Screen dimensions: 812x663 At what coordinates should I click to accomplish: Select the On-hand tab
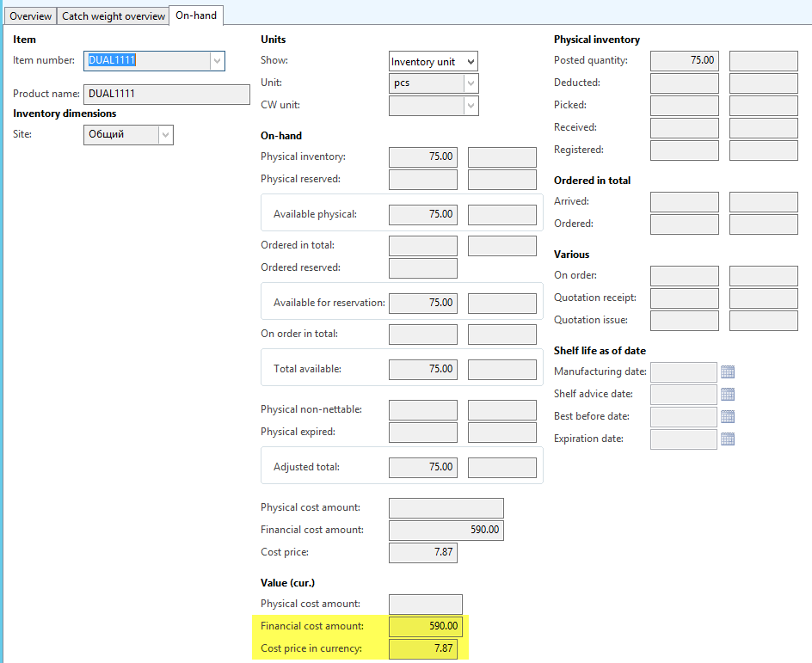pyautogui.click(x=196, y=15)
